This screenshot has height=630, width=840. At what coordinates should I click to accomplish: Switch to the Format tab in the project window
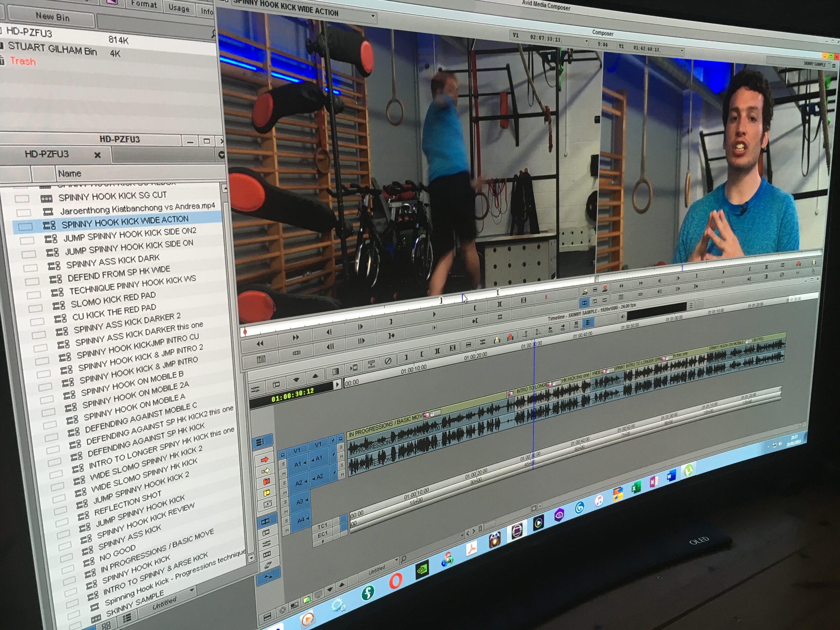point(143,5)
